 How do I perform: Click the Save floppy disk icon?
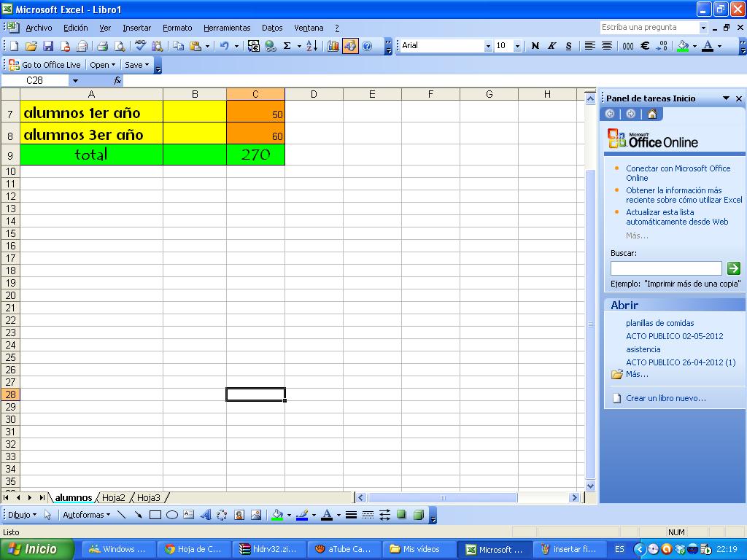[x=48, y=46]
